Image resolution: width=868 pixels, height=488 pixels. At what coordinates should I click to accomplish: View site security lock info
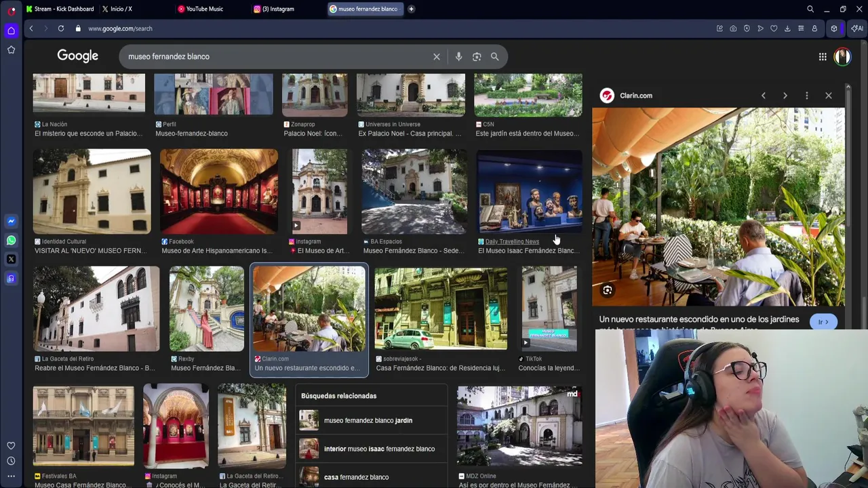(x=78, y=28)
